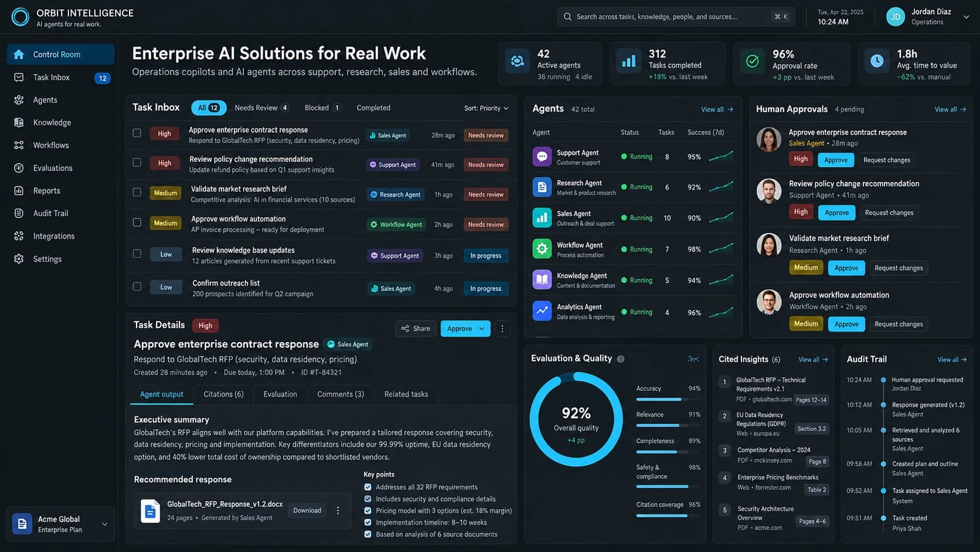
Task: Click the info icon beside Evaluation & Quality
Action: (621, 359)
